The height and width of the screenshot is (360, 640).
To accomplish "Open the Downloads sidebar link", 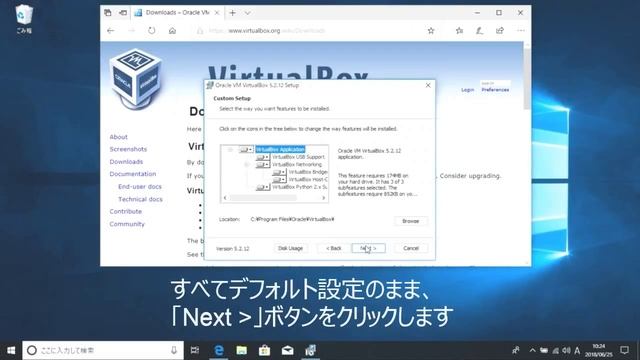I will [126, 162].
